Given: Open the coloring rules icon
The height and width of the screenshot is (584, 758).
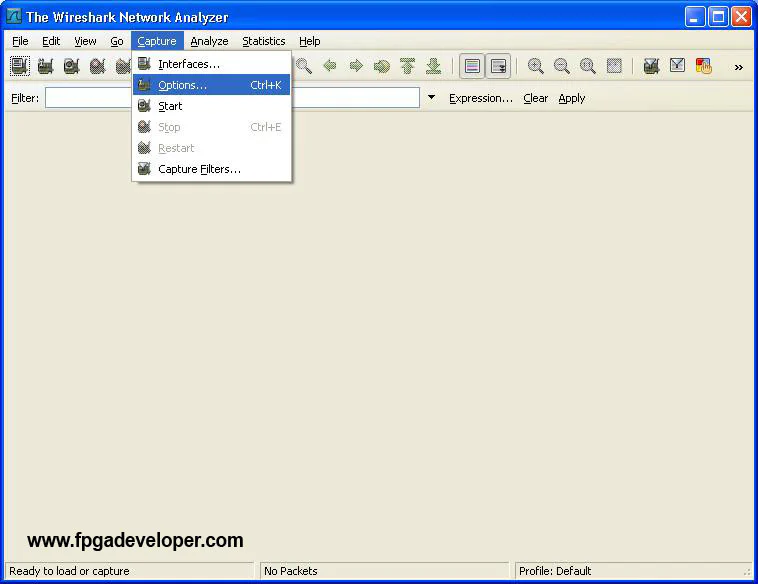Looking at the screenshot, I should 703,66.
